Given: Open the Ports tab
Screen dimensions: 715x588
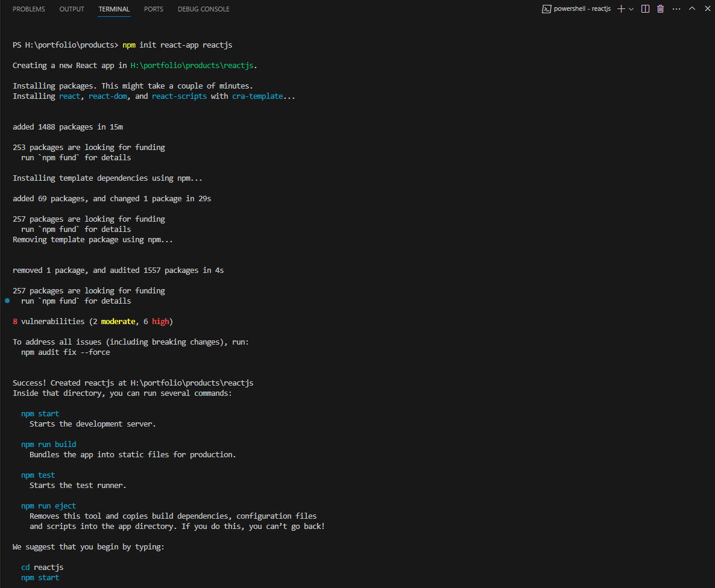Looking at the screenshot, I should click(x=154, y=9).
